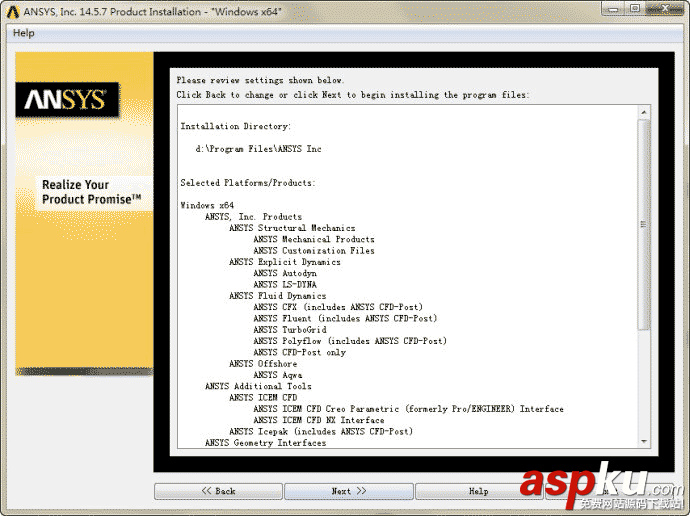Click 'Selected Platforms/Products:' heading

tap(248, 183)
